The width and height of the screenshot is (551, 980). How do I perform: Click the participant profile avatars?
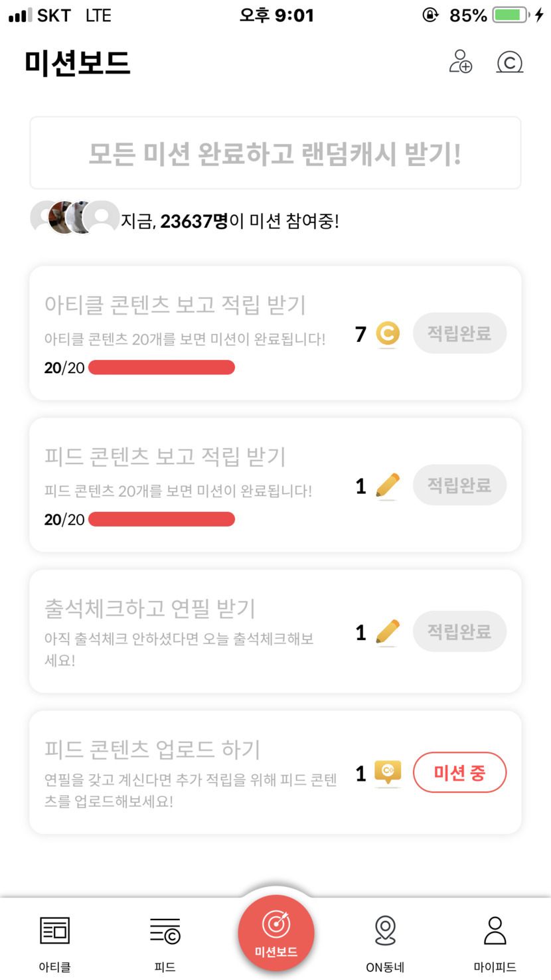[74, 217]
